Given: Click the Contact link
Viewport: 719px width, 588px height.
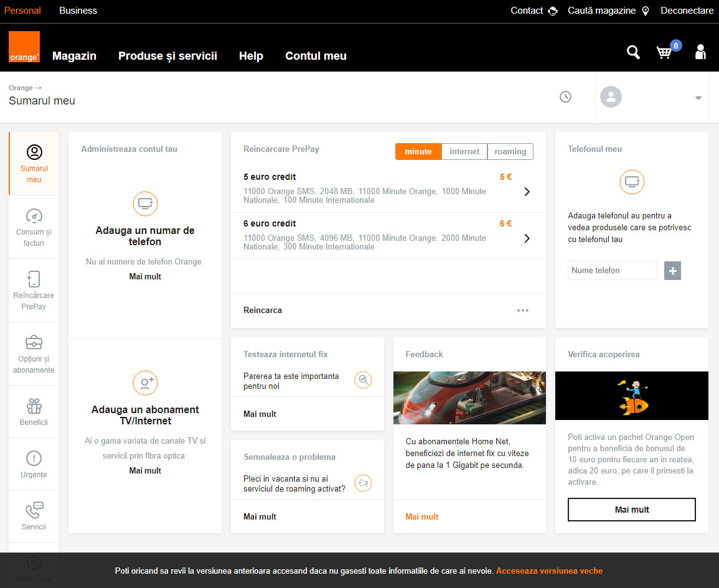Looking at the screenshot, I should pos(527,11).
